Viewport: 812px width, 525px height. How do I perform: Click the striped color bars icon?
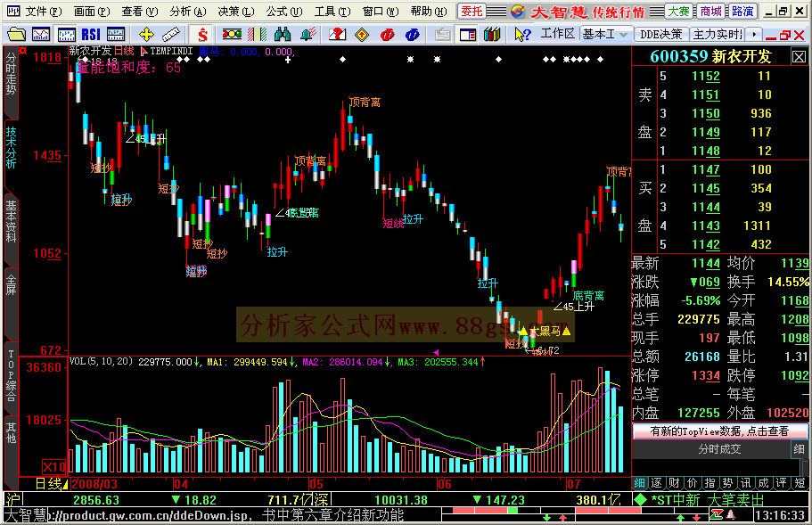[258, 35]
